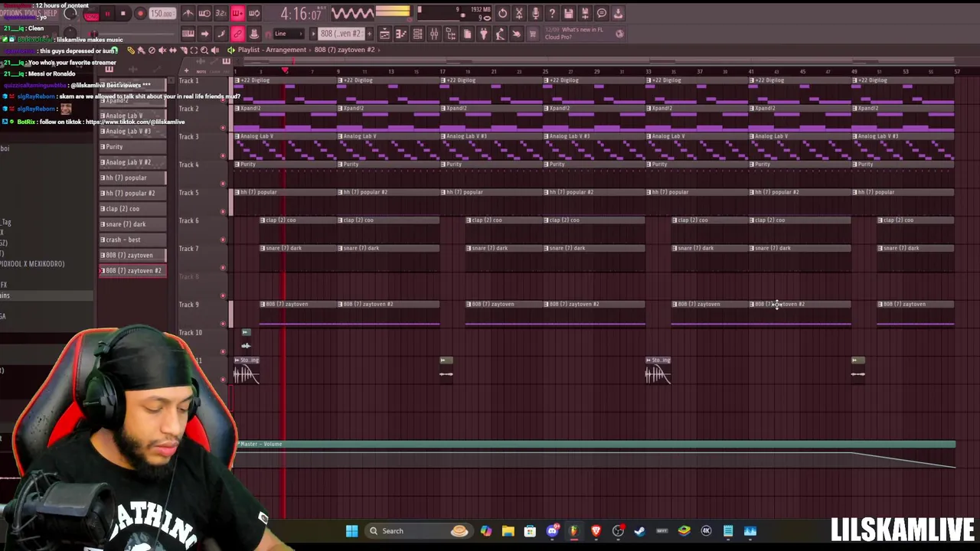Add new pattern with plus button
The image size is (980, 551).
click(x=370, y=34)
